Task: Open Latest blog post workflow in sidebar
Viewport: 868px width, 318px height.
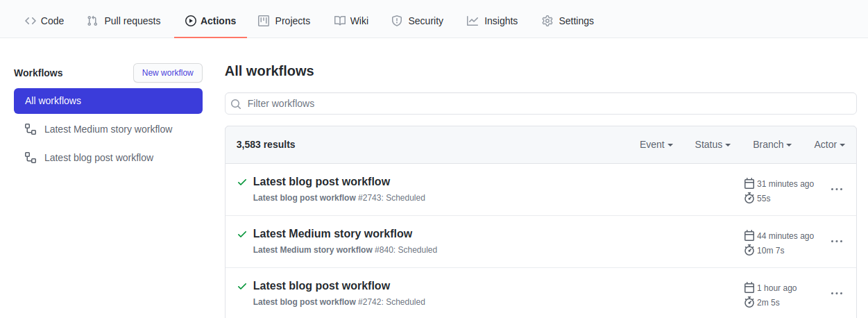Action: pos(108,158)
